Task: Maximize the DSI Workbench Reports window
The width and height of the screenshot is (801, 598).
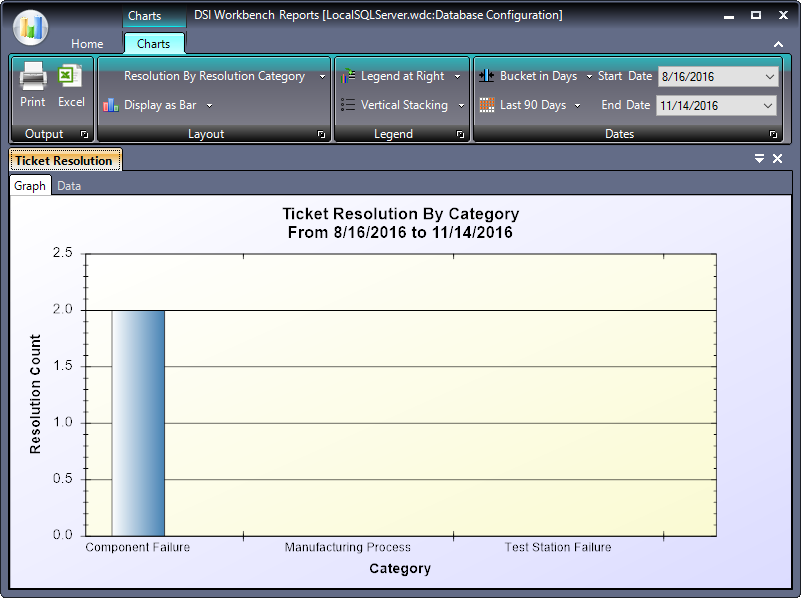Action: (x=756, y=15)
